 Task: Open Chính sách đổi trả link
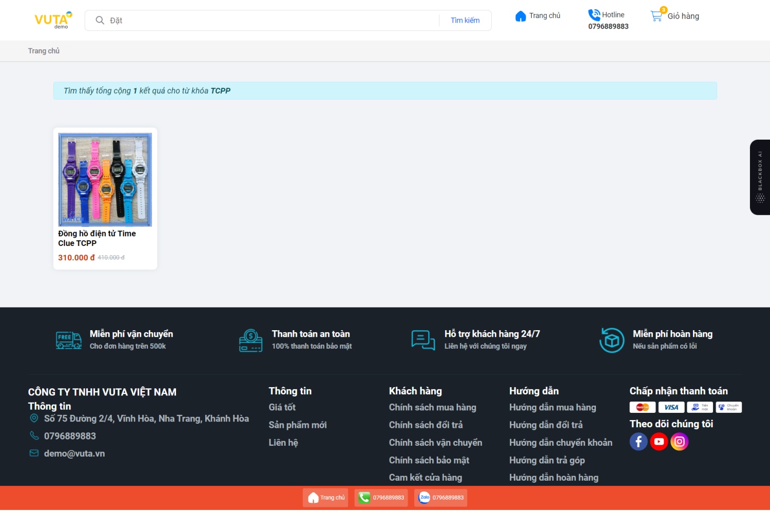[x=426, y=425]
